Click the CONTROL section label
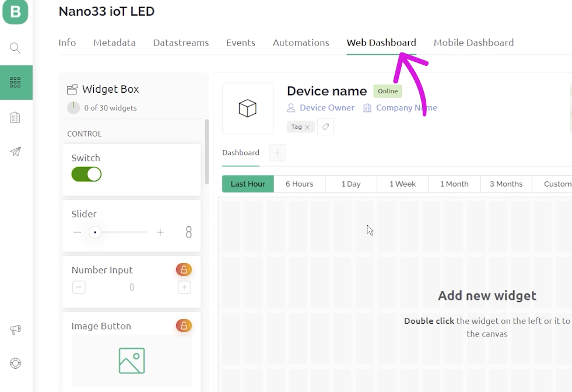This screenshot has width=572, height=392. pos(85,134)
